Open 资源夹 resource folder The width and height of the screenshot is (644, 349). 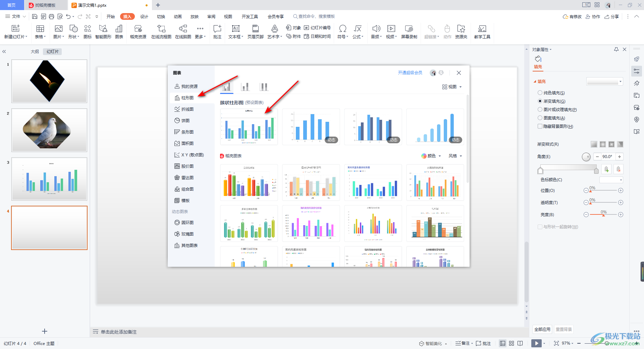coord(461,32)
